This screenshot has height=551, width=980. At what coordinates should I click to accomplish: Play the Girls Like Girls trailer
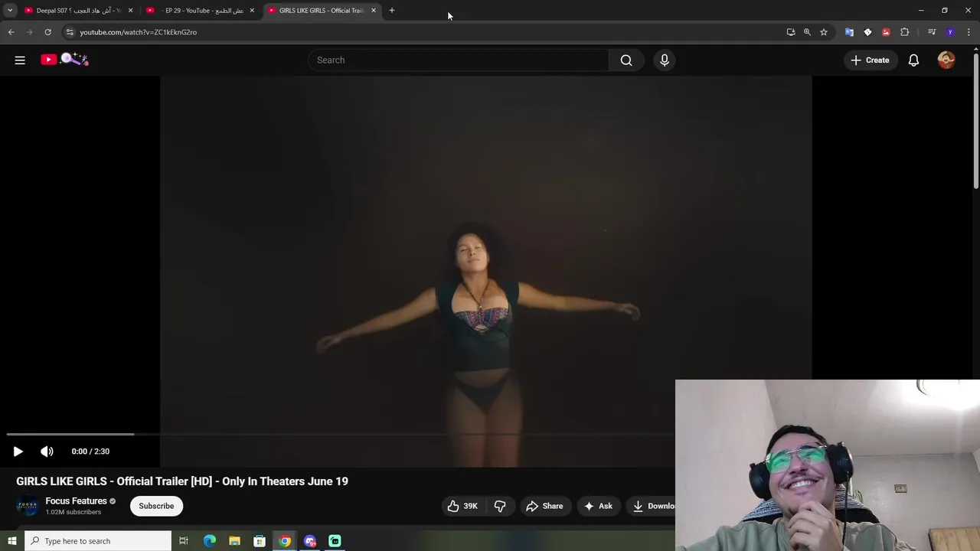(x=18, y=452)
